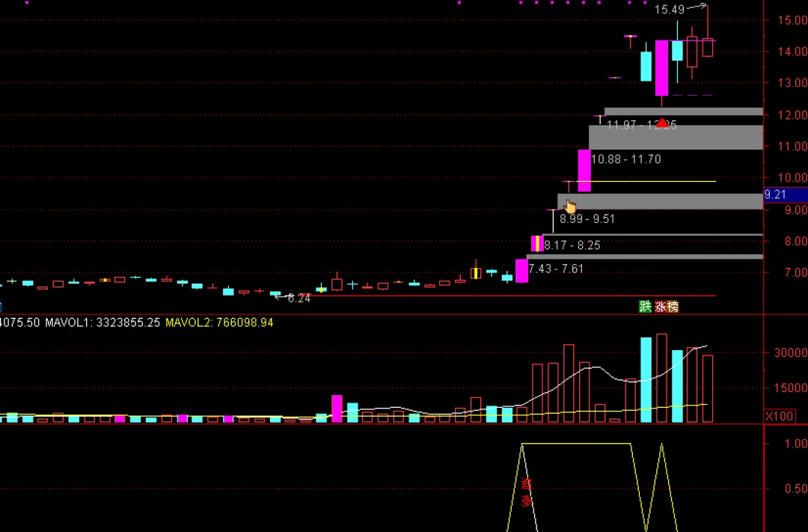Select the 10.88 - 11.70 gap label
The image size is (808, 532).
tap(625, 159)
